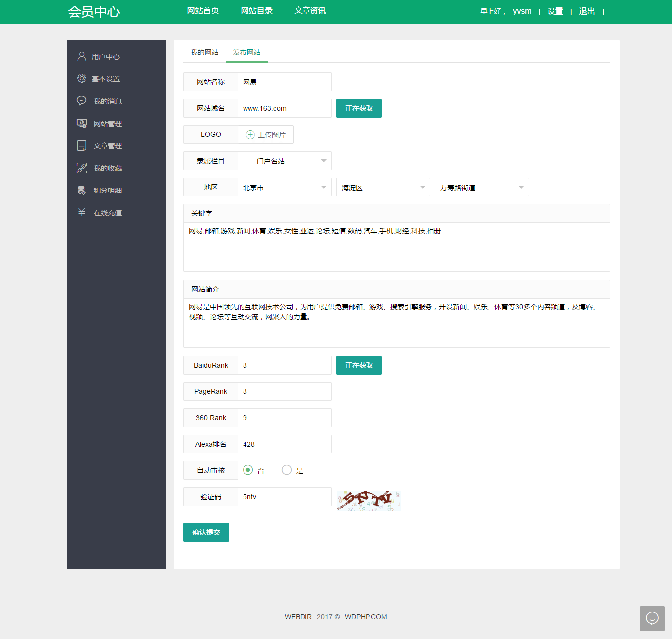Click the 文章管理 document icon
Screen dimensions: 672x639
(x=82, y=145)
